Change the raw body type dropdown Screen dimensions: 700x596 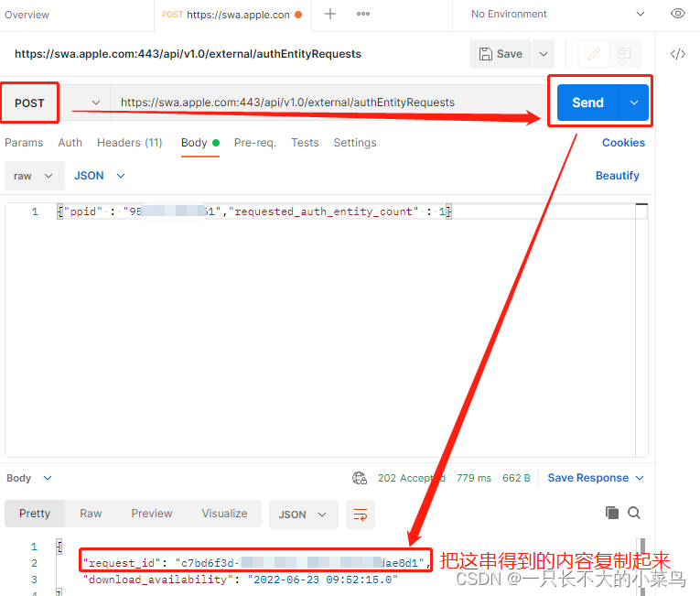click(35, 176)
